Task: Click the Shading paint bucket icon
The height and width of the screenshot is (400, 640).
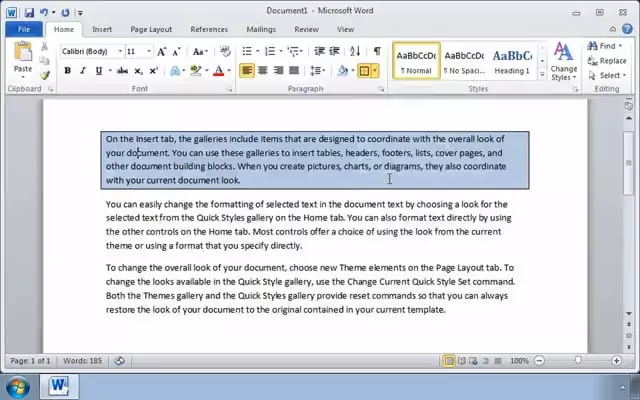Action: [343, 71]
